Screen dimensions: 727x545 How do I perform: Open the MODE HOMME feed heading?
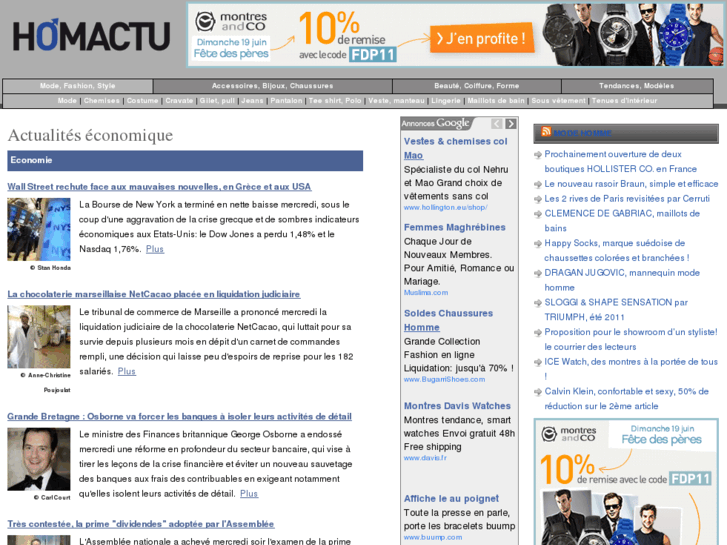click(582, 134)
